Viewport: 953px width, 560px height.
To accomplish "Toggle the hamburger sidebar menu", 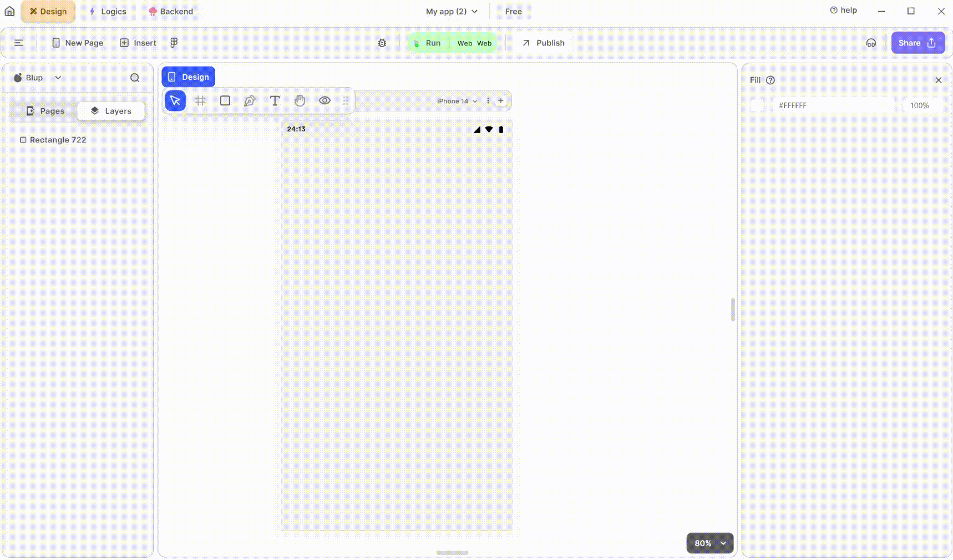I will coord(18,43).
